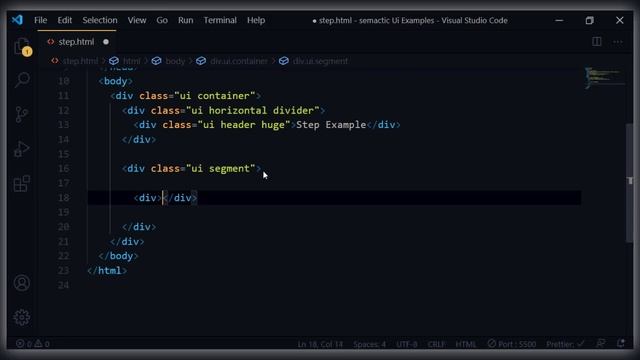This screenshot has height=360, width=640.
Task: Click line number 16 in gutter
Action: (63, 169)
